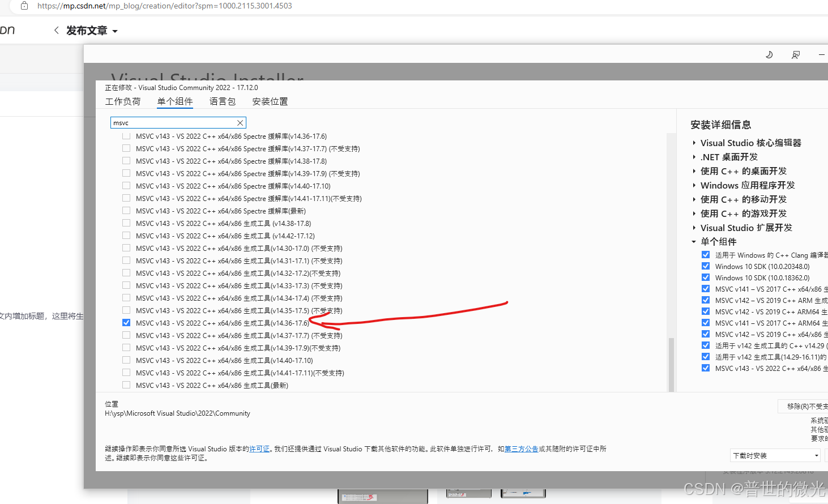Check 生成工具 (v14.35-17.5) 不受支持
This screenshot has width=828, height=504.
point(126,310)
